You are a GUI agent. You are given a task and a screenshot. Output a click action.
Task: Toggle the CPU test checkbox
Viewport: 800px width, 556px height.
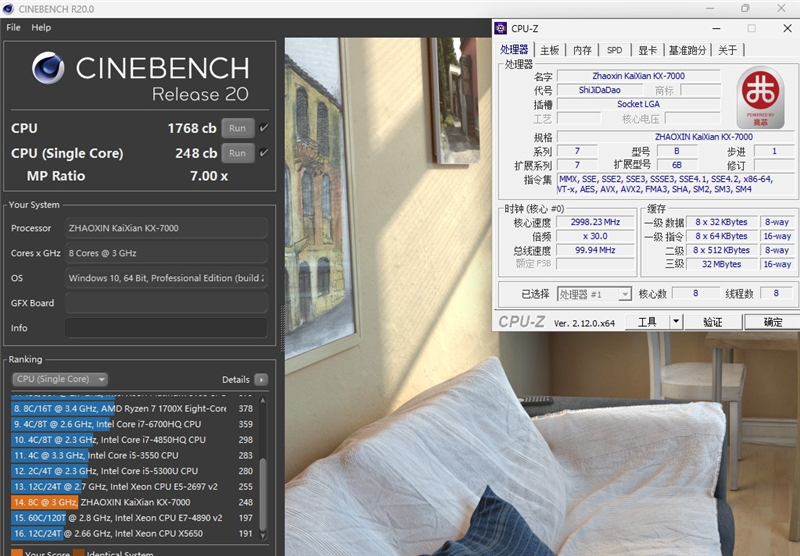[x=264, y=128]
